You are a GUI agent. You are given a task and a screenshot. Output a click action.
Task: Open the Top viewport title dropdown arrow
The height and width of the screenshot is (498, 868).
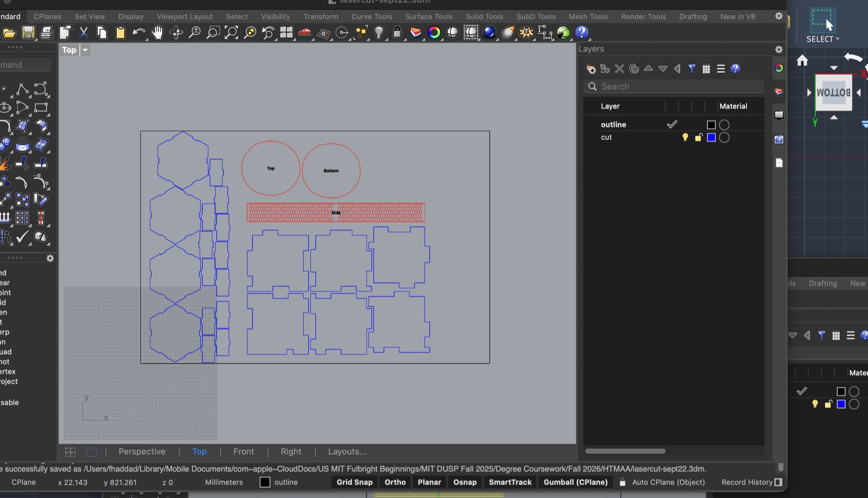(85, 50)
